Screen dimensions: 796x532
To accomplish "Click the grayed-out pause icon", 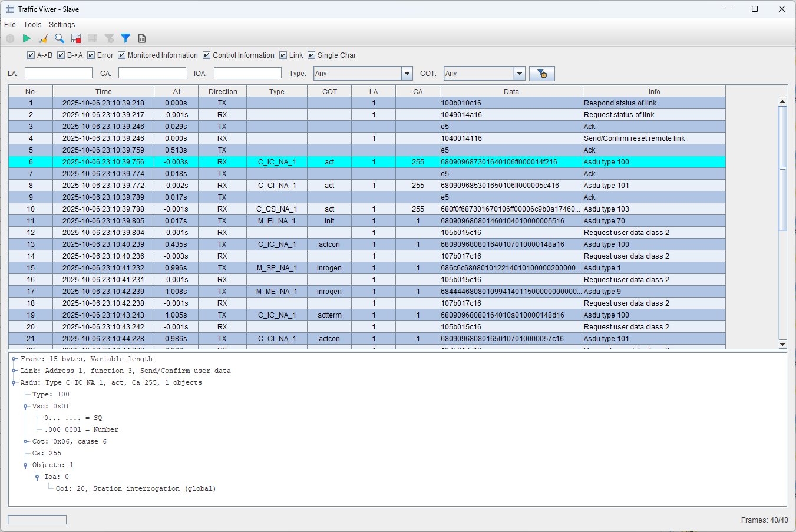I will click(x=10, y=38).
